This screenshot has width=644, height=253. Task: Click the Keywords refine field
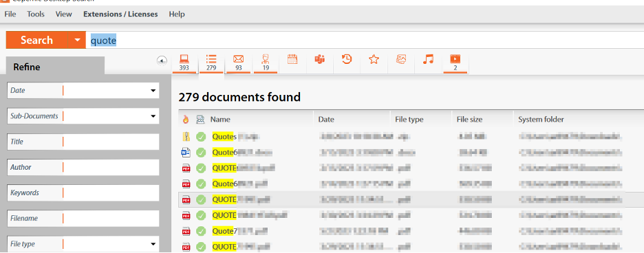(x=83, y=192)
